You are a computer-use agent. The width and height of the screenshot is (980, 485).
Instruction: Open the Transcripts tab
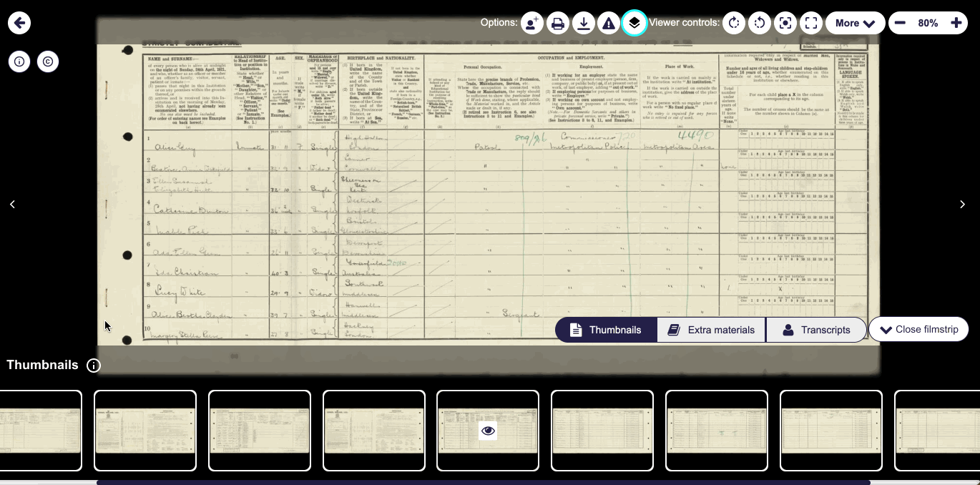click(816, 329)
